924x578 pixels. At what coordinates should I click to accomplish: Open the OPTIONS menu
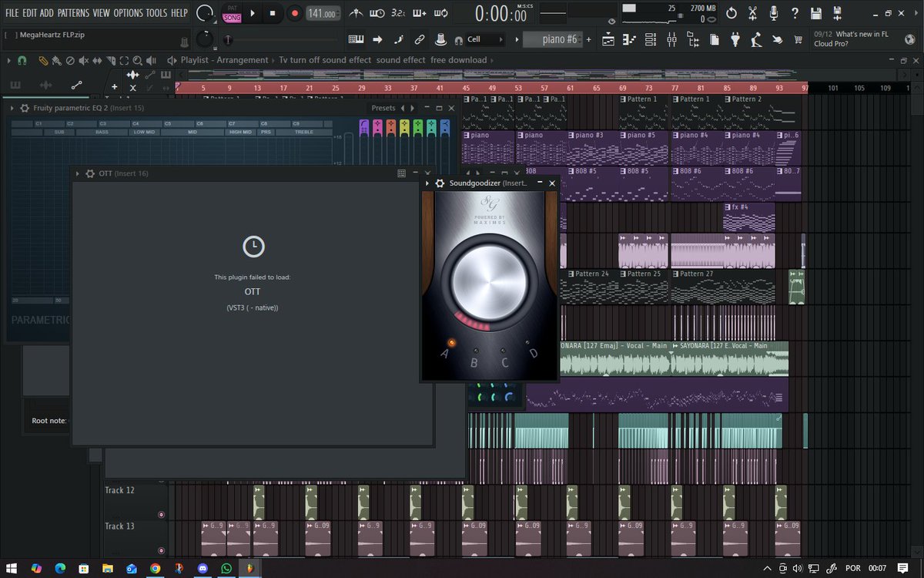tap(128, 13)
